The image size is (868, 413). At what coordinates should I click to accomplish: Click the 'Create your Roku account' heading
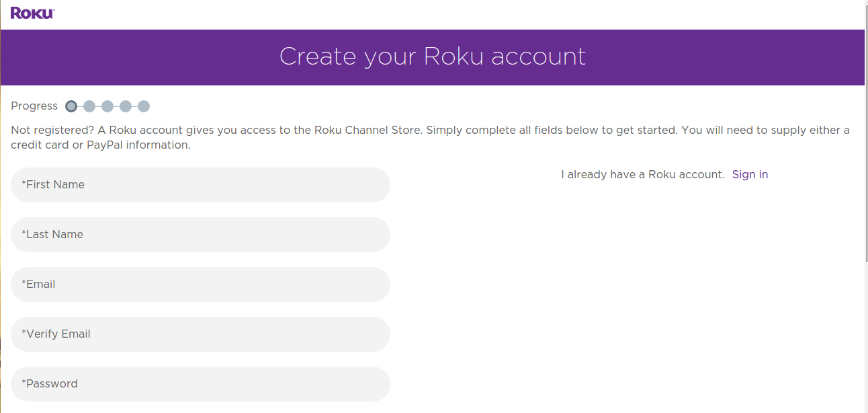(433, 57)
